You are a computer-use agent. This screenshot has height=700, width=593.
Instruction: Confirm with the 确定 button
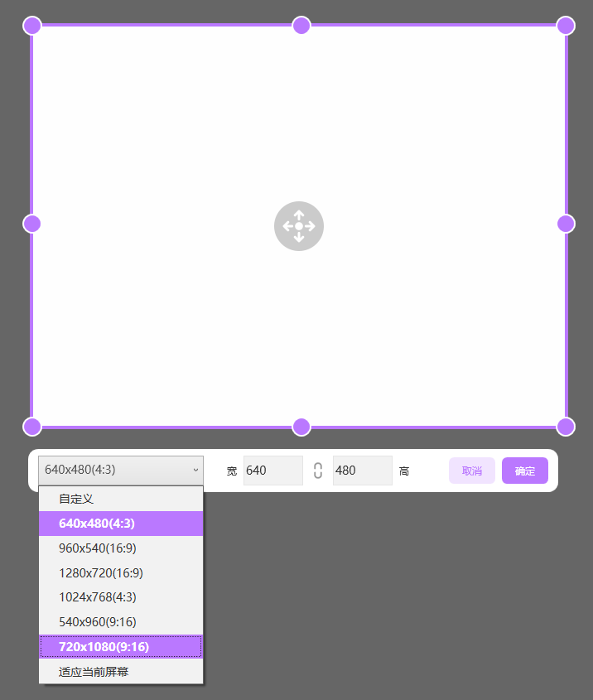[x=525, y=471]
